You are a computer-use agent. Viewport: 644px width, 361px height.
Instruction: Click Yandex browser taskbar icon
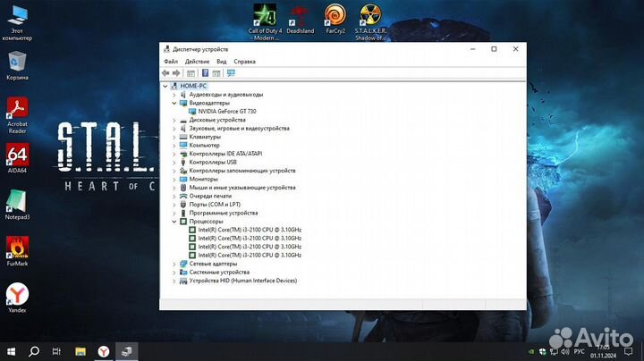(x=104, y=351)
